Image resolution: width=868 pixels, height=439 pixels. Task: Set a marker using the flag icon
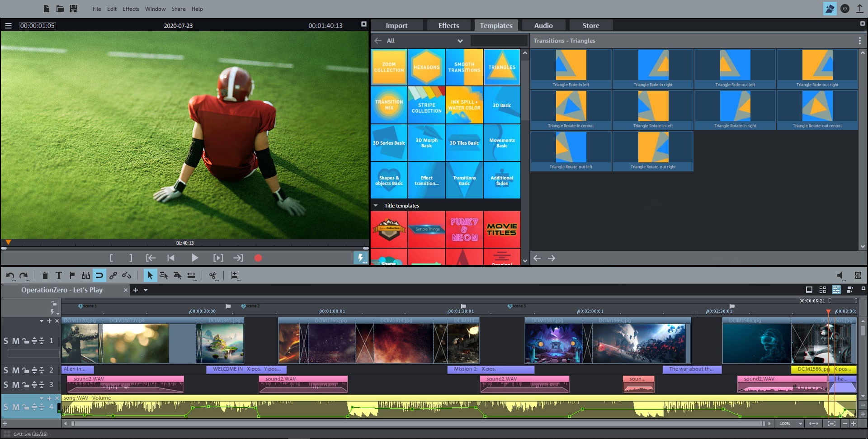pyautogui.click(x=72, y=275)
